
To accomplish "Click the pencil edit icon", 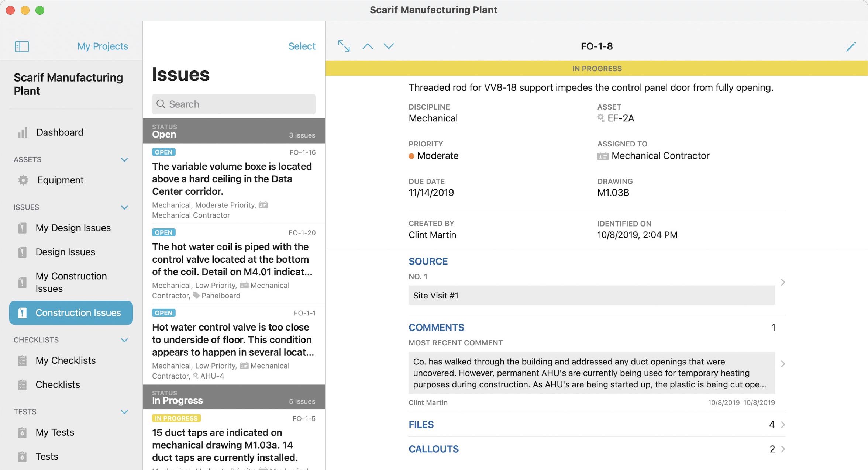I will coord(851,46).
